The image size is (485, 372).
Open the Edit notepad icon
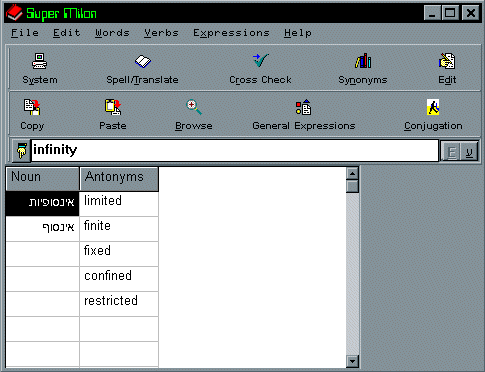coord(447,61)
